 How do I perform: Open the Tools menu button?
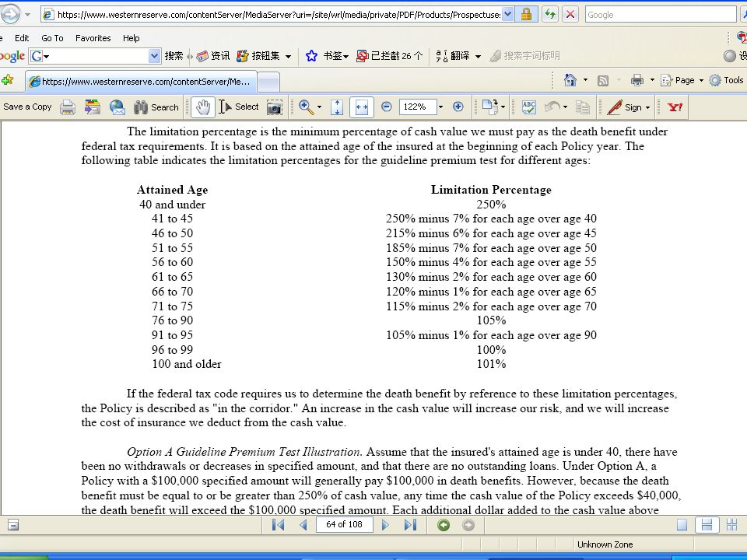[727, 80]
